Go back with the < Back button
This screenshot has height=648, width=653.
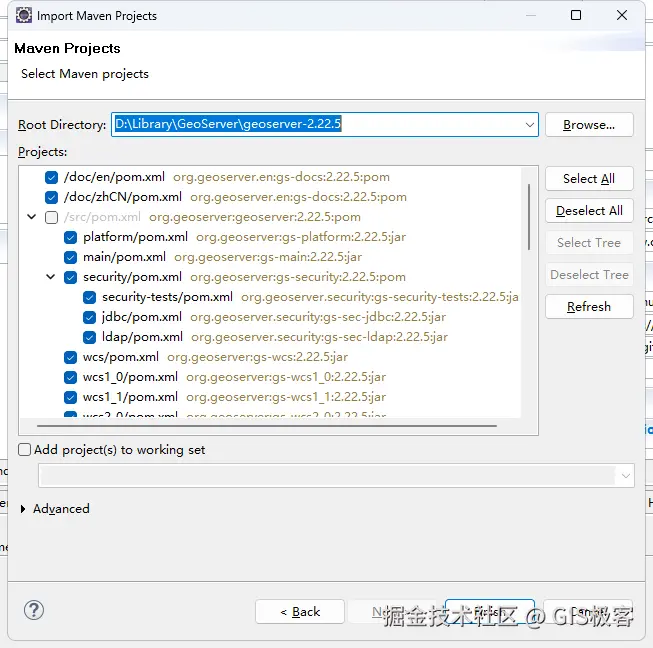(300, 612)
